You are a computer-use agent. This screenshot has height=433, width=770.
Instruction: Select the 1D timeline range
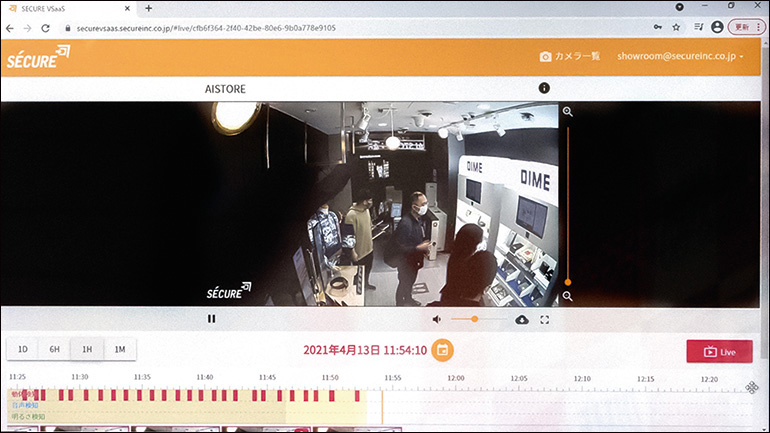(23, 349)
